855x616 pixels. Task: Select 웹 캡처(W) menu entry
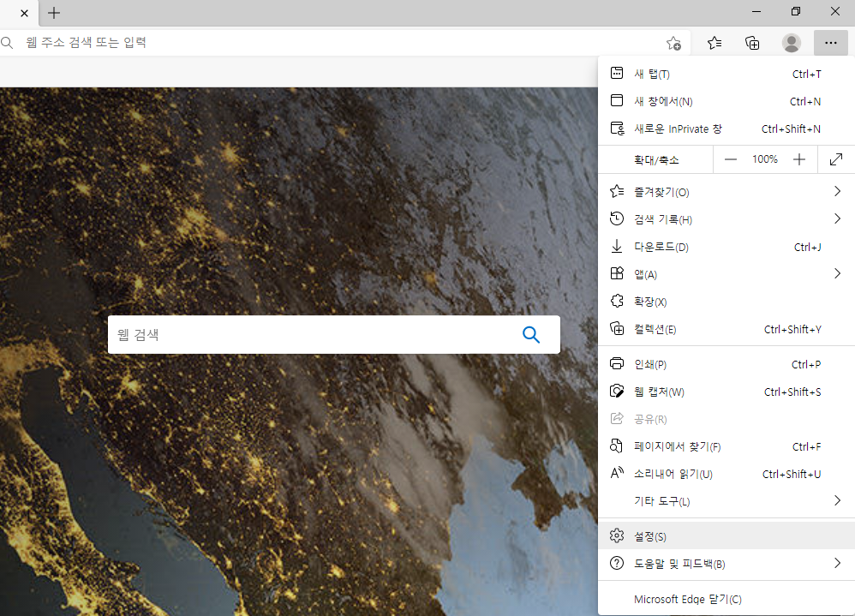726,392
